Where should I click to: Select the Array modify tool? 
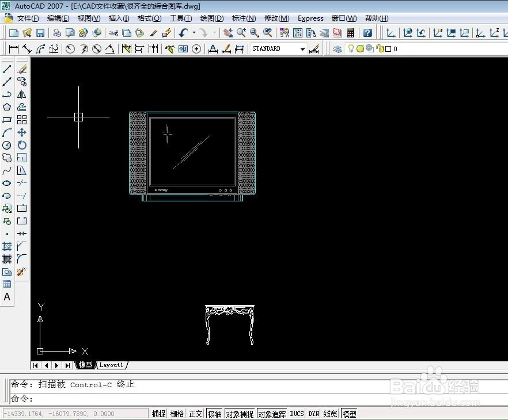22,120
